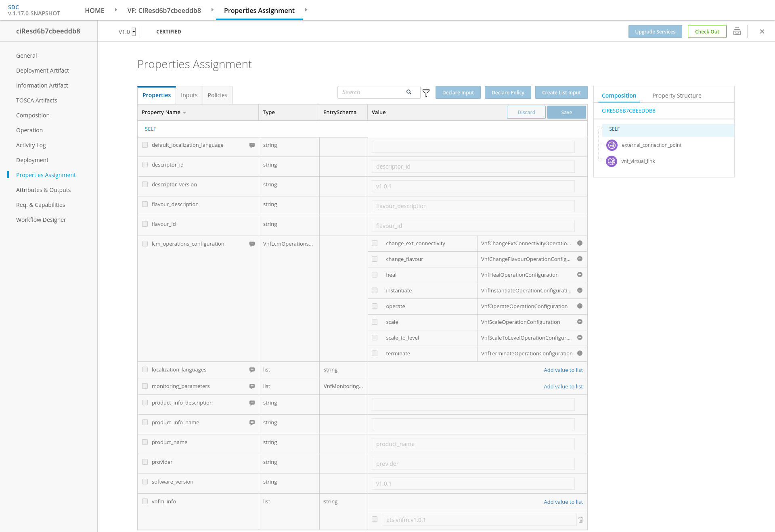Open TOSCA Artifacts in sidebar
This screenshot has width=775, height=532.
[x=36, y=100]
